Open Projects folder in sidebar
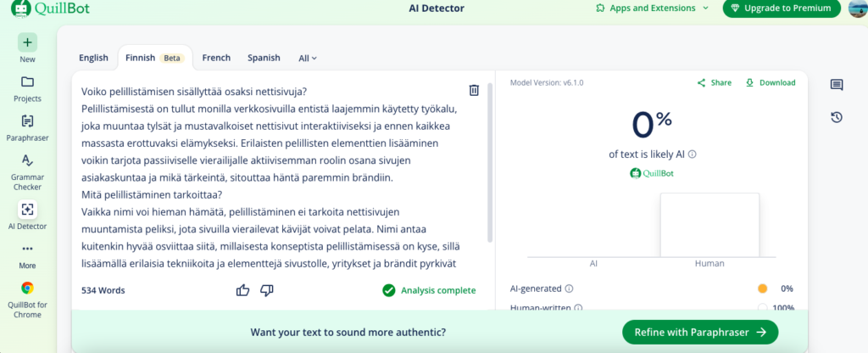The image size is (868, 353). [x=27, y=82]
